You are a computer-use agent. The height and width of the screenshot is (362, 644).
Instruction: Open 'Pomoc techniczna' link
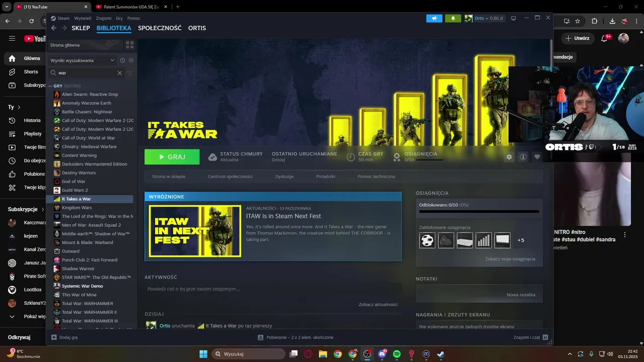pyautogui.click(x=376, y=176)
